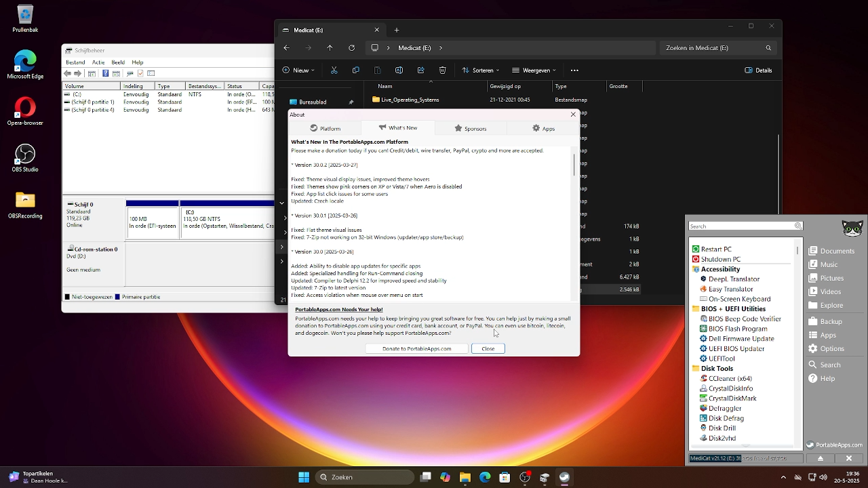This screenshot has width=868, height=488.
Task: Click the delete trash icon in File Explorer
Action: point(442,70)
